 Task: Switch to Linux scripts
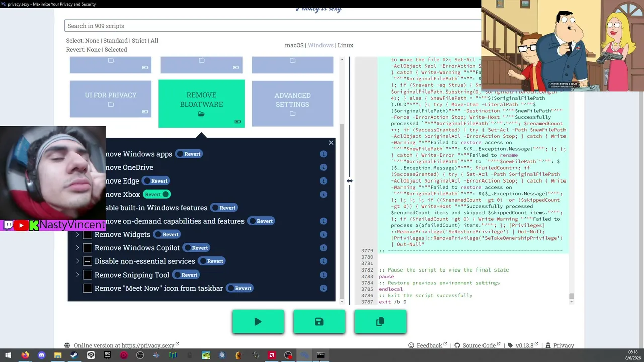tap(345, 45)
